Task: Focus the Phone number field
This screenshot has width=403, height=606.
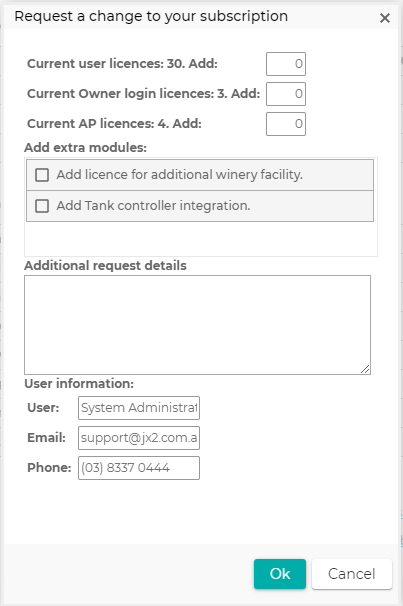Action: tap(139, 468)
